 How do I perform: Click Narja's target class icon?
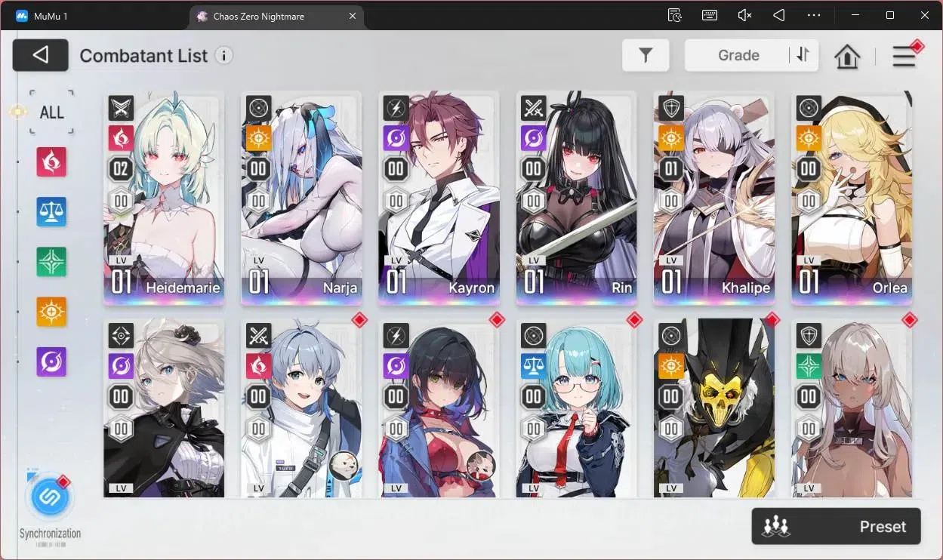point(258,109)
